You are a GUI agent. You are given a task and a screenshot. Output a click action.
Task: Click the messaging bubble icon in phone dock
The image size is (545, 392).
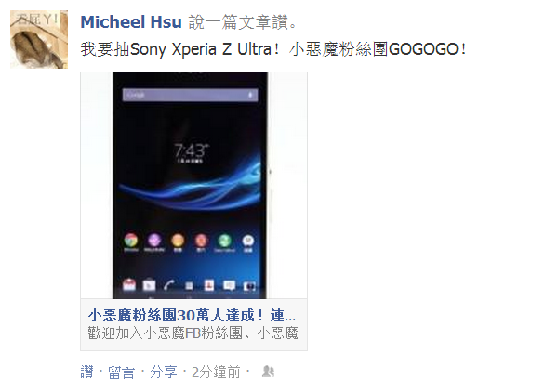click(229, 285)
